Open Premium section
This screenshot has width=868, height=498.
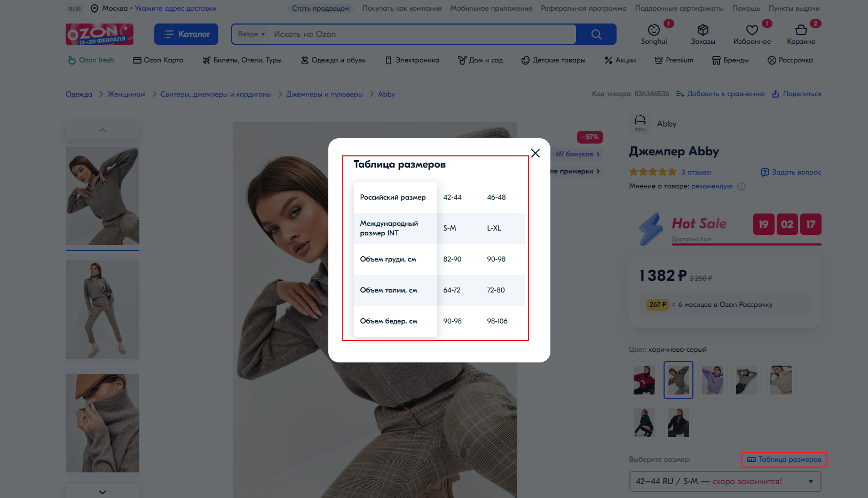(674, 60)
